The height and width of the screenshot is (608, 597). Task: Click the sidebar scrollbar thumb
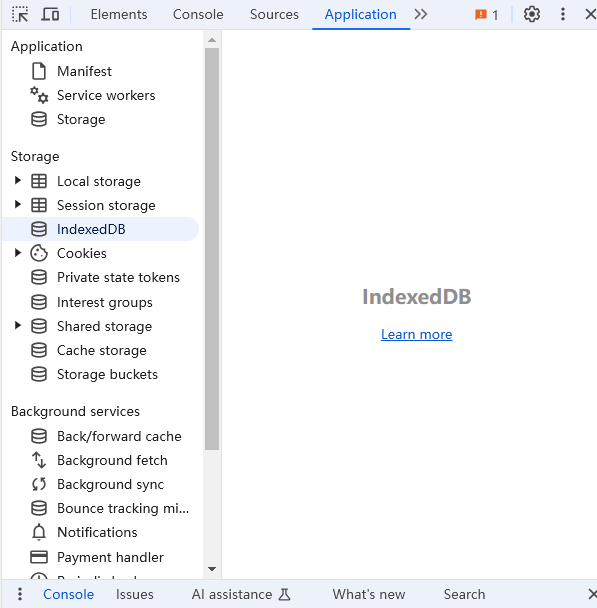(x=212, y=249)
